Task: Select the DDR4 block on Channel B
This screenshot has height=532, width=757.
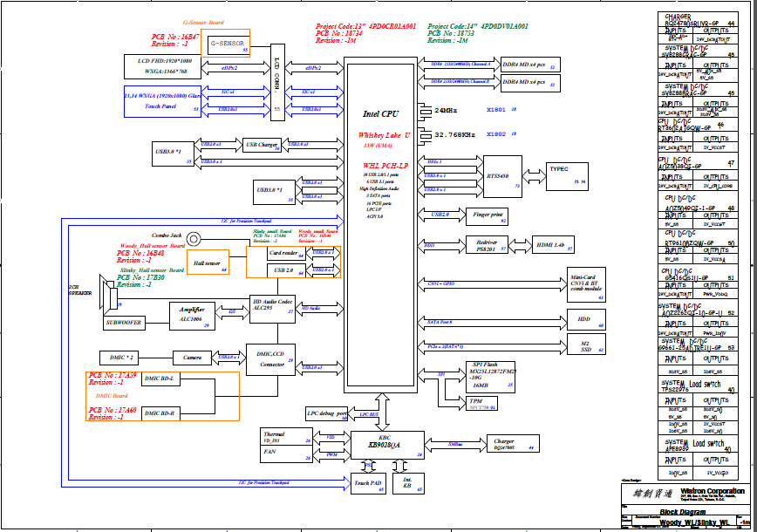Action: click(530, 83)
